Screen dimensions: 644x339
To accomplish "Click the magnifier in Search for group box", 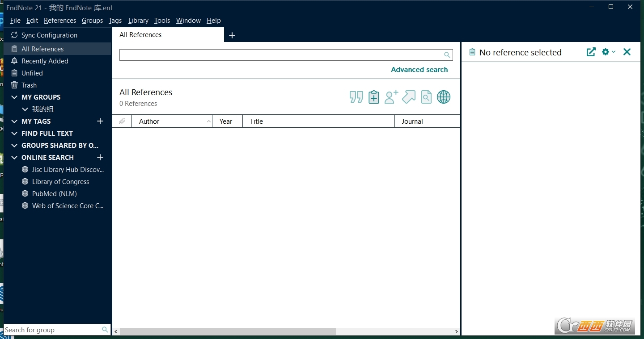I will pyautogui.click(x=105, y=330).
